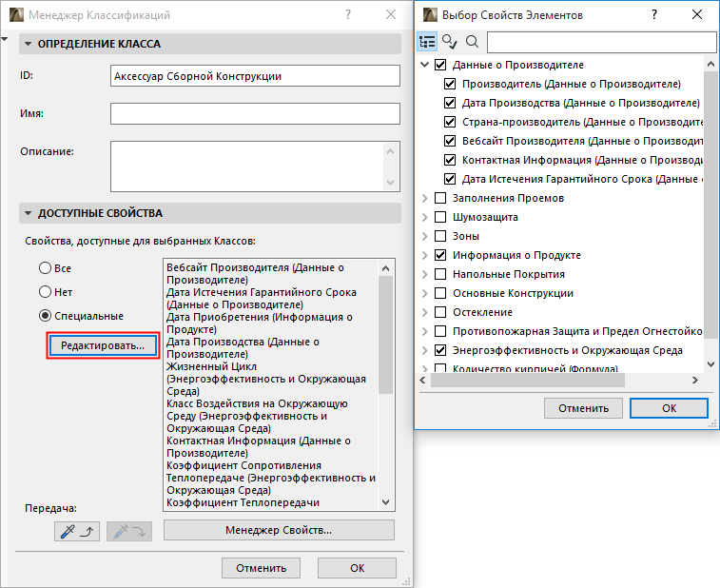Uncheck the Вебсайт Производителя checkbox
Viewport: 720px width, 588px height.
coord(450,141)
